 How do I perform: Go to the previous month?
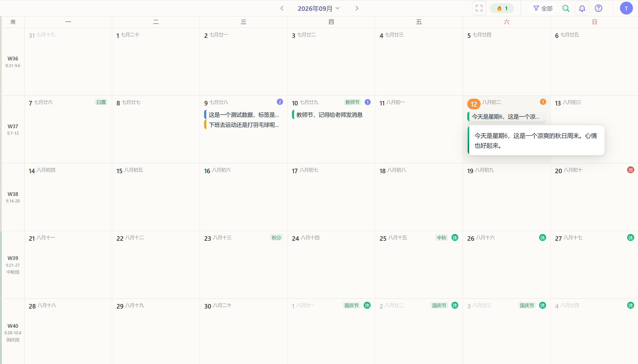(282, 8)
